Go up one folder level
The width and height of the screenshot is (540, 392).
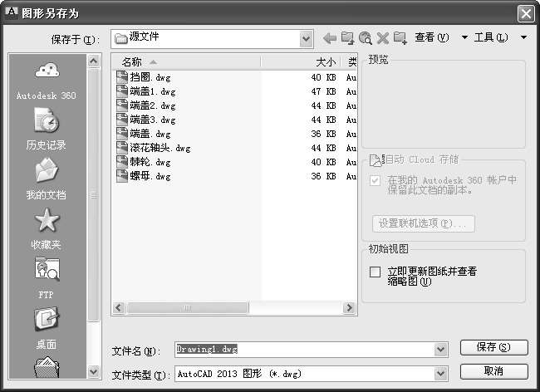coord(347,38)
